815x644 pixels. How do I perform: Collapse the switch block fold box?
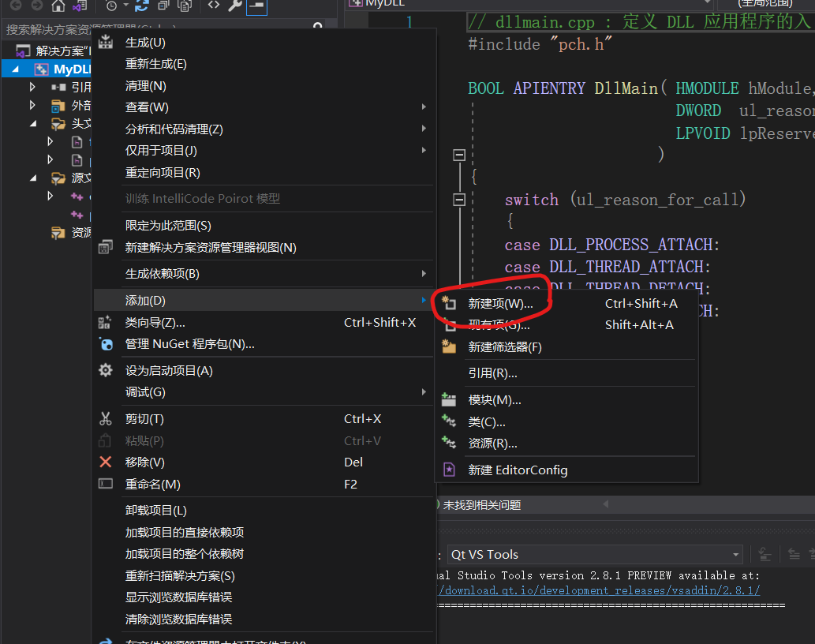pos(459,200)
